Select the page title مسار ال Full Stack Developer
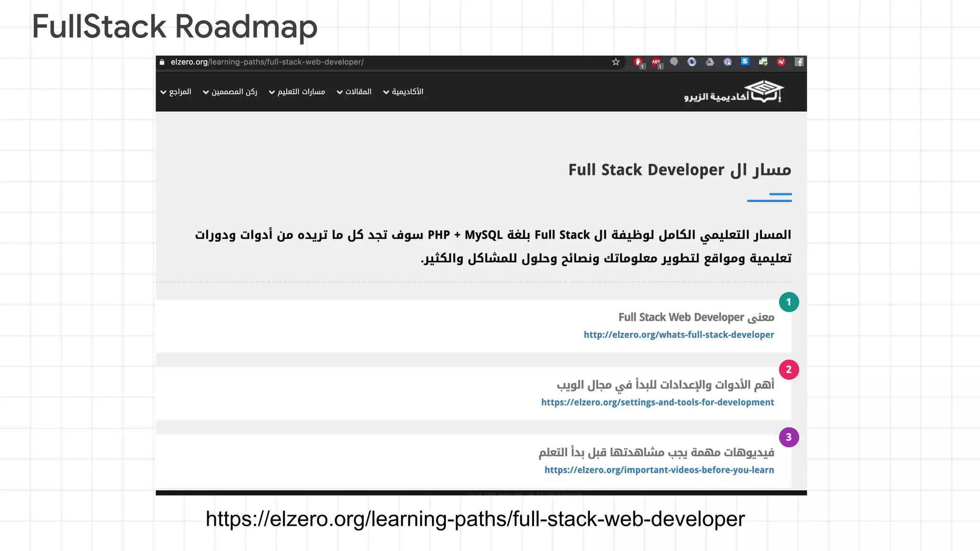Screen dimensions: 980x551 [x=679, y=170]
